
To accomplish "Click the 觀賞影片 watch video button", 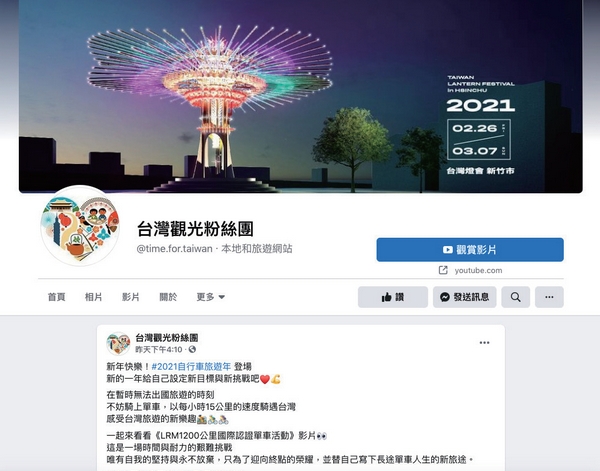I will 470,250.
